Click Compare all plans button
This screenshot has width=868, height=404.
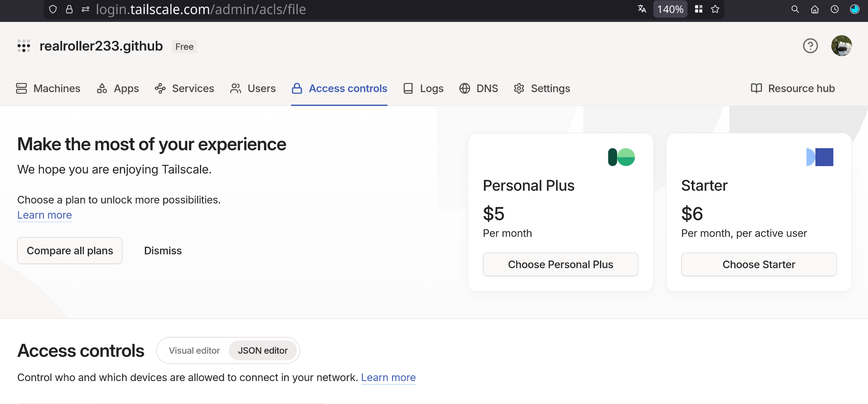(x=70, y=251)
